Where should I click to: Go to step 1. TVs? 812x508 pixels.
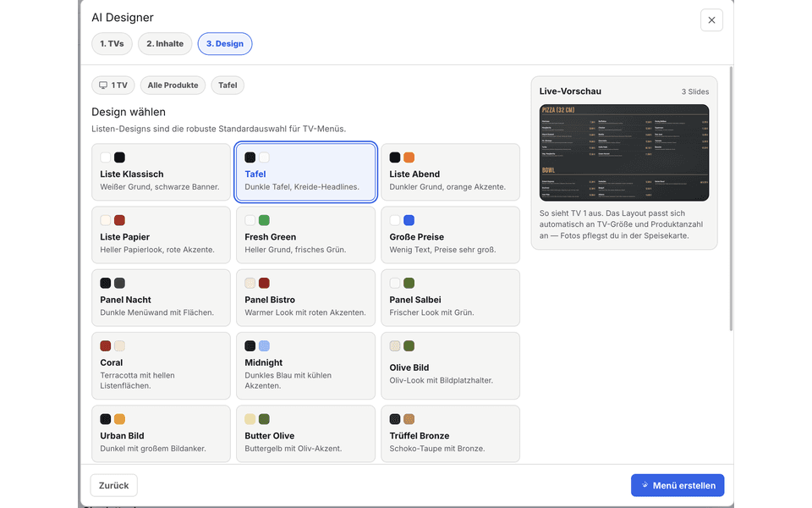[x=112, y=43]
